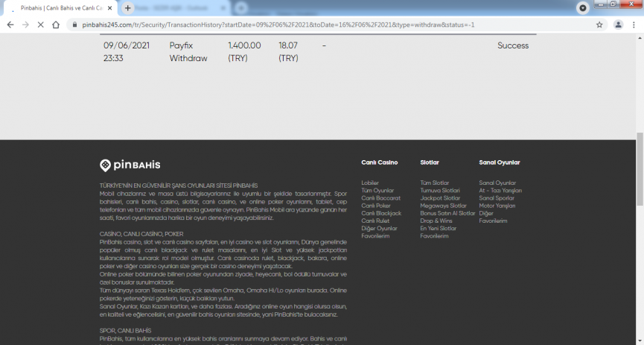Click the Sanal Oyunlar footer heading

(x=500, y=162)
